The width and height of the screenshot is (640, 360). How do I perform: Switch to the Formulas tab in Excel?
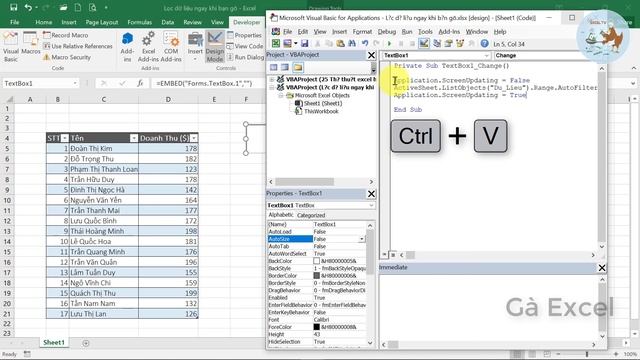pos(140,22)
